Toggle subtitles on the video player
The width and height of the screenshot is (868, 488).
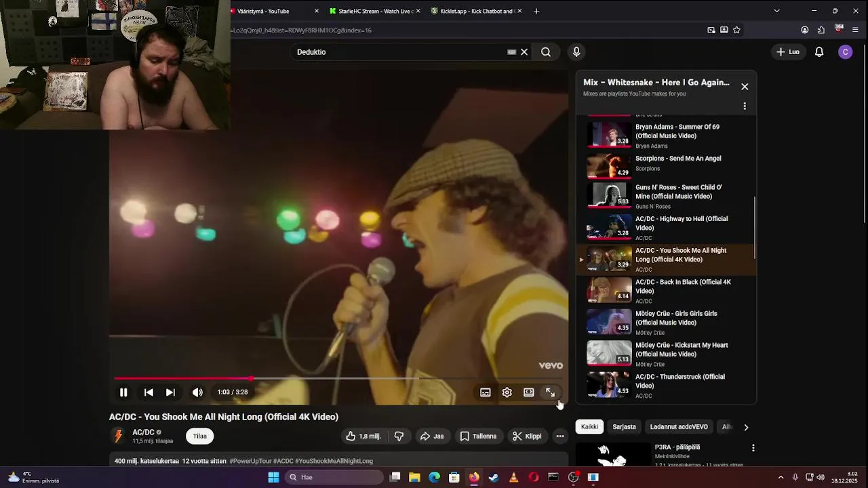pyautogui.click(x=486, y=392)
